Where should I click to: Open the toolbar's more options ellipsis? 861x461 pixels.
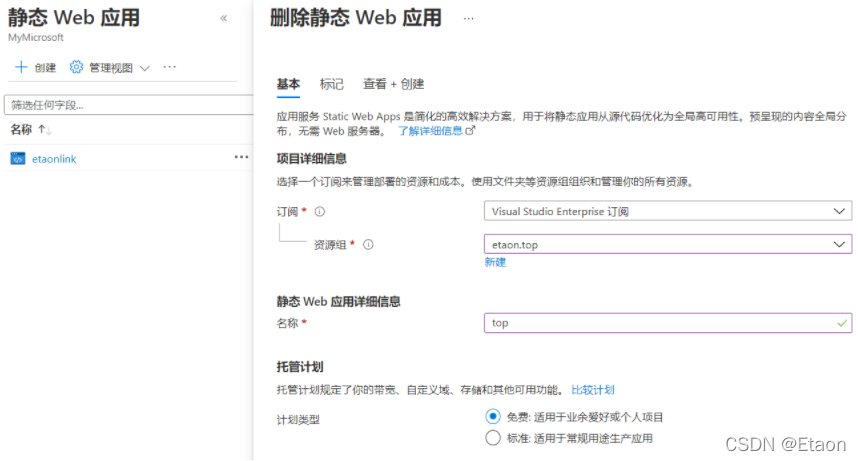[170, 67]
